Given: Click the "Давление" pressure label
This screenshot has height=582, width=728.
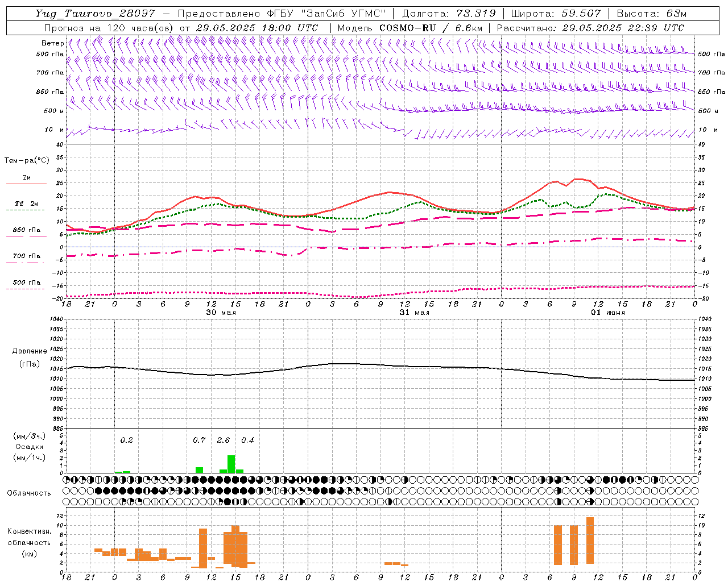Looking at the screenshot, I should click(x=30, y=351).
